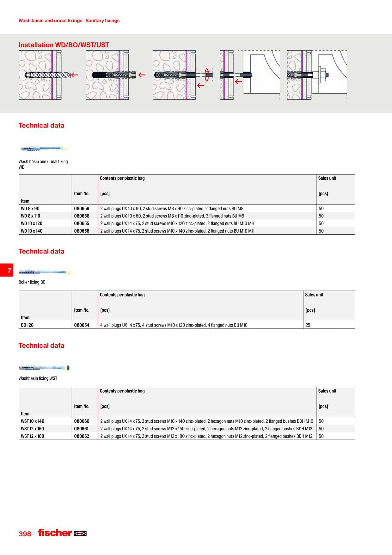
Task: Select the caption 'Washbasin fixing WST'
Action: (x=38, y=378)
